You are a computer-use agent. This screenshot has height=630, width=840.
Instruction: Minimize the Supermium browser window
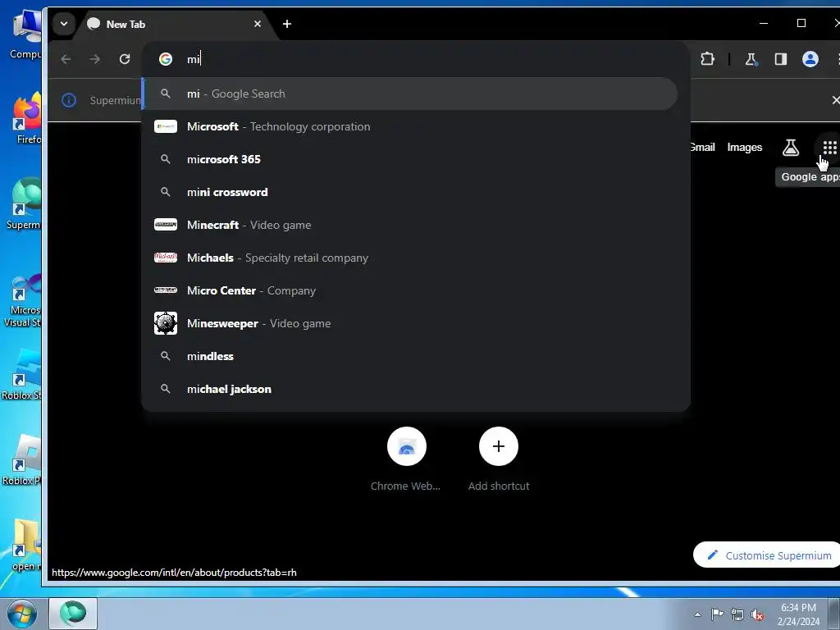(764, 23)
